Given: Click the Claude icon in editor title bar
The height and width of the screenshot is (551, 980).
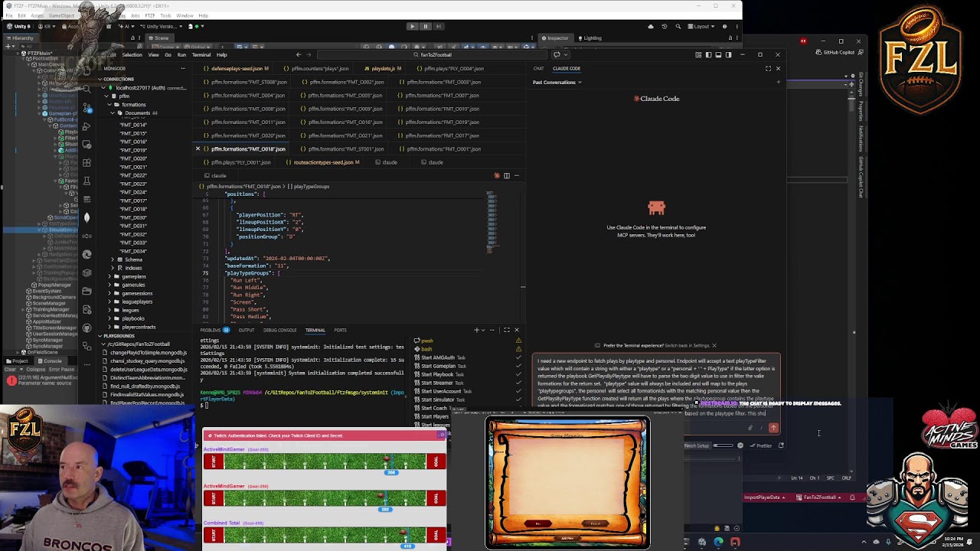Looking at the screenshot, I should pos(496,175).
